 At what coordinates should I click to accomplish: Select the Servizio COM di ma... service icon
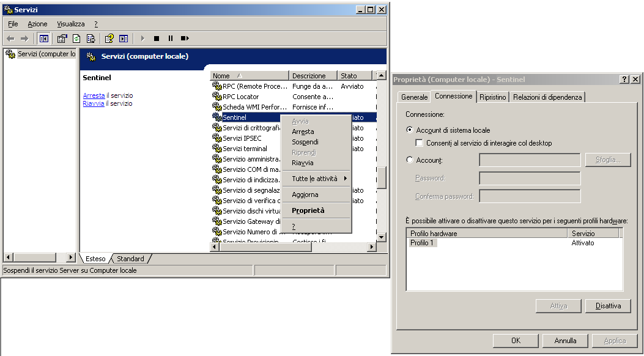217,169
